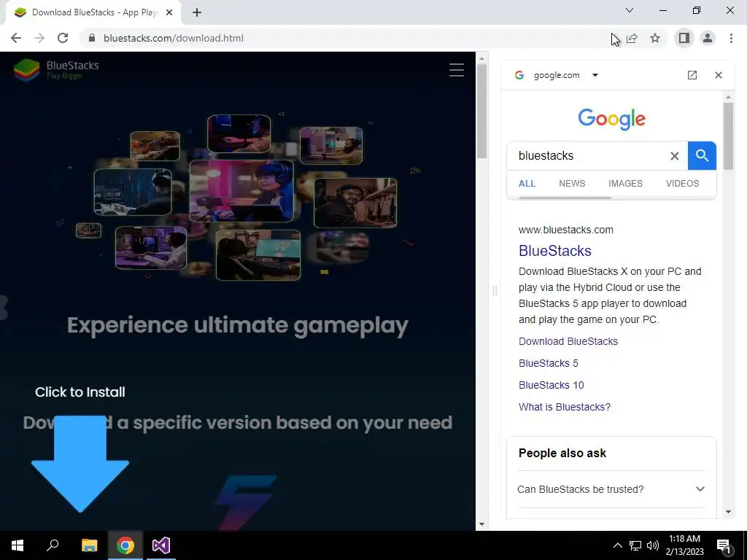Click main page scroll-down arrow
This screenshot has height=560, width=747.
pyautogui.click(x=481, y=524)
